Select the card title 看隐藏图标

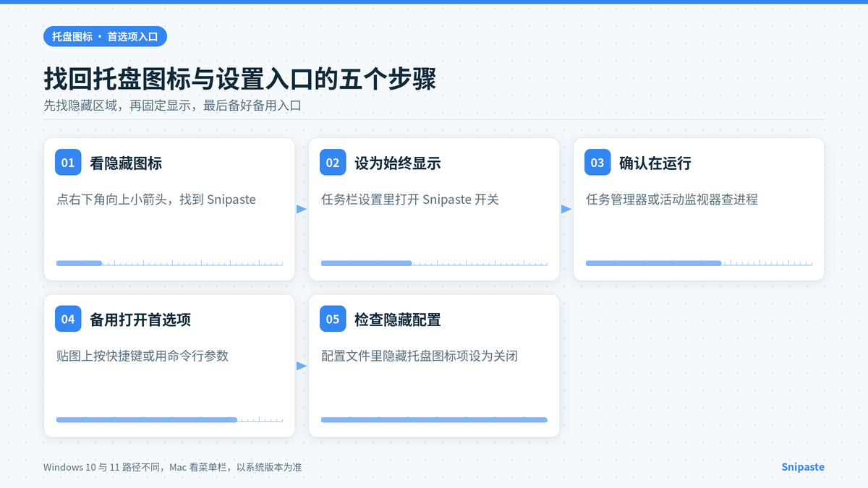[x=126, y=163]
